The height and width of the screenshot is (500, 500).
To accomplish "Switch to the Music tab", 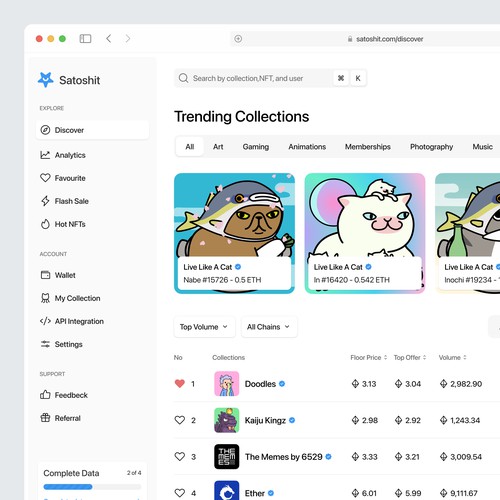I will pyautogui.click(x=482, y=147).
